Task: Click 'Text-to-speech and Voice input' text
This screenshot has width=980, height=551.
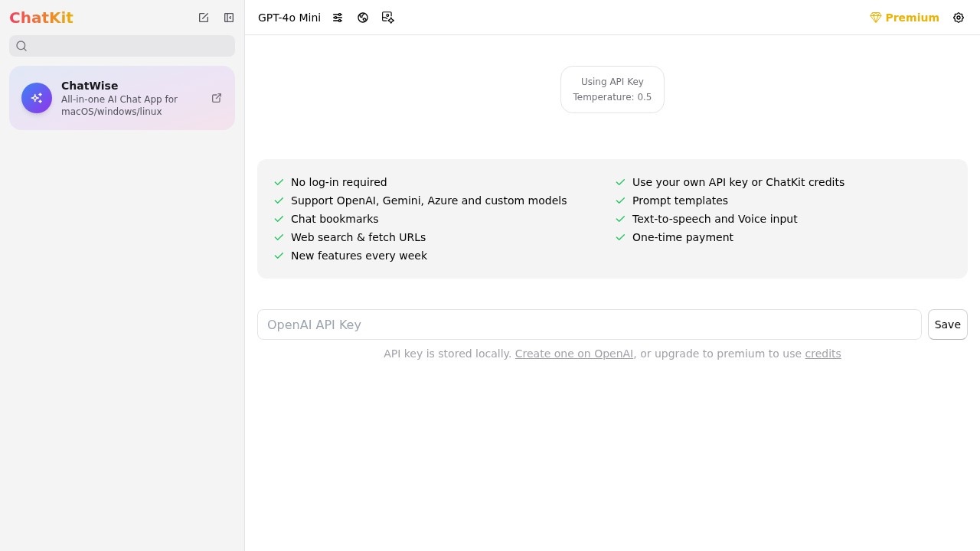Action: coord(715,219)
